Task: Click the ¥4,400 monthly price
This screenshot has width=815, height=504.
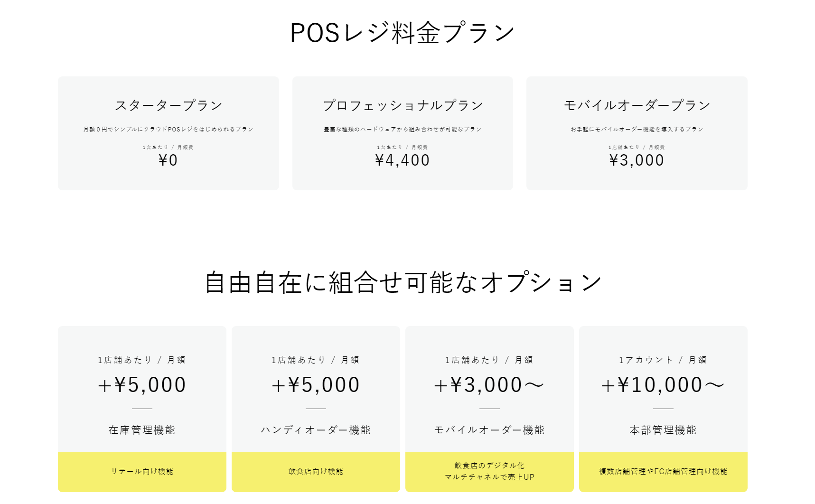Action: 403,160
